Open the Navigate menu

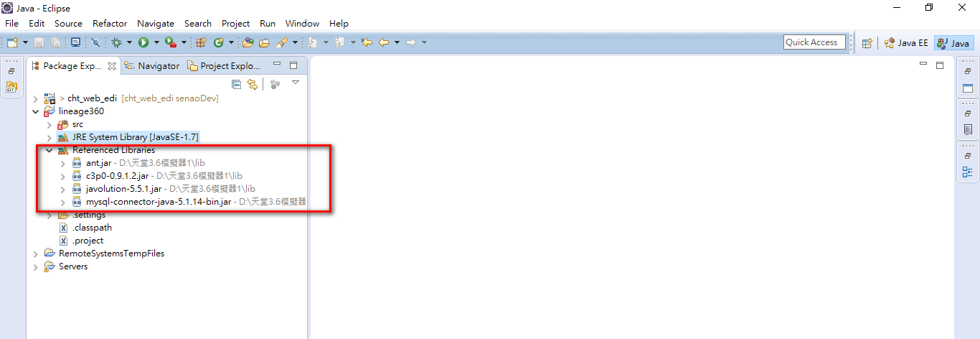pyautogui.click(x=156, y=24)
